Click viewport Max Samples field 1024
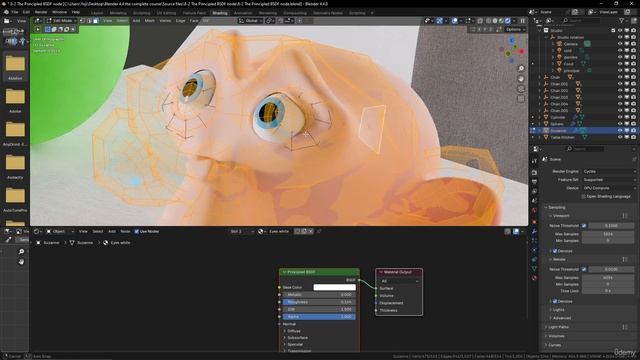640x360 pixels. [608, 234]
